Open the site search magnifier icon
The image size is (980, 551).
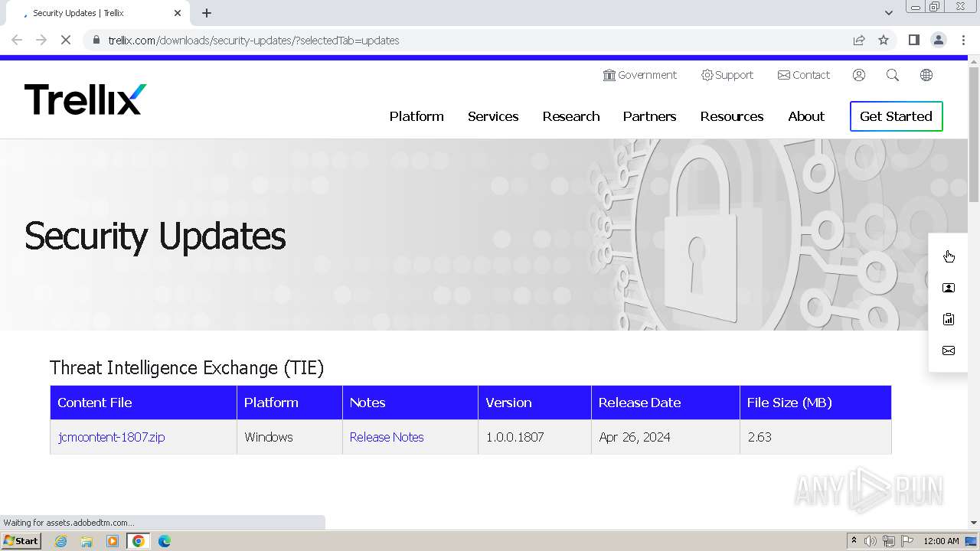pyautogui.click(x=893, y=75)
